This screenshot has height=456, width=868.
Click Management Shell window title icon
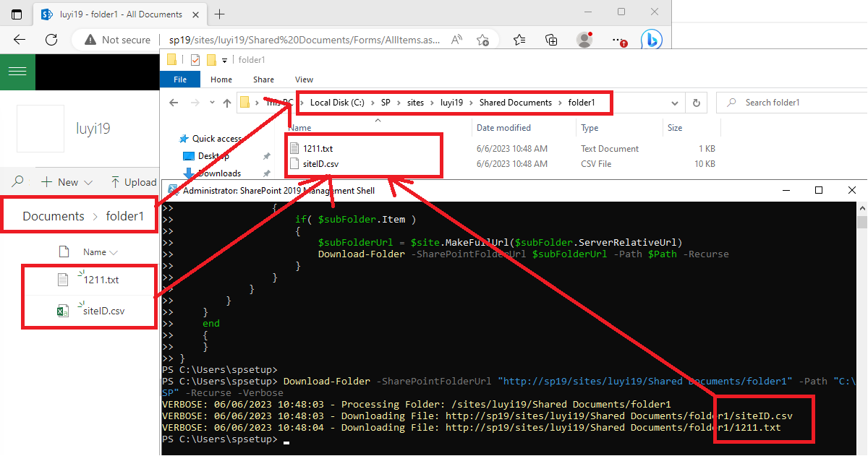pyautogui.click(x=174, y=191)
